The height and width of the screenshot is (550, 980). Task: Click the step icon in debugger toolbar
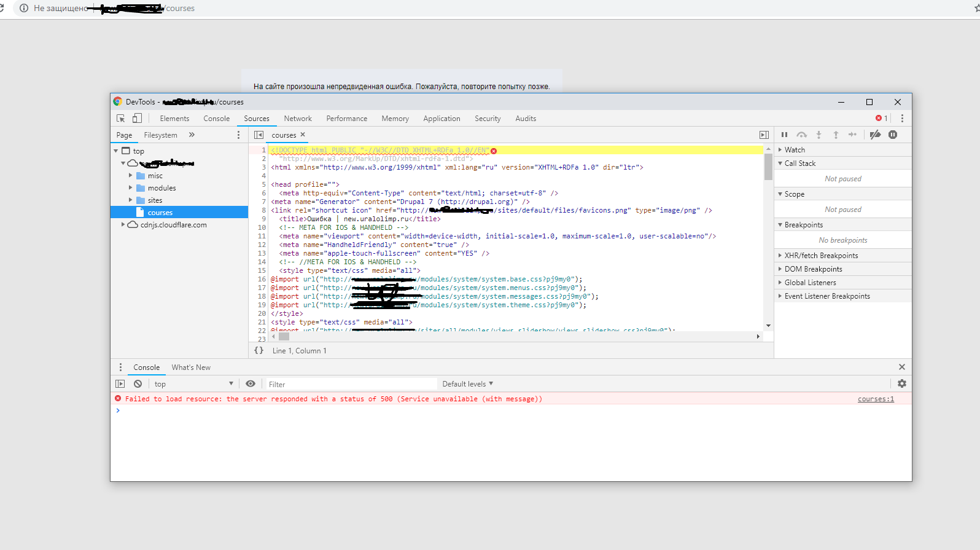pyautogui.click(x=852, y=135)
